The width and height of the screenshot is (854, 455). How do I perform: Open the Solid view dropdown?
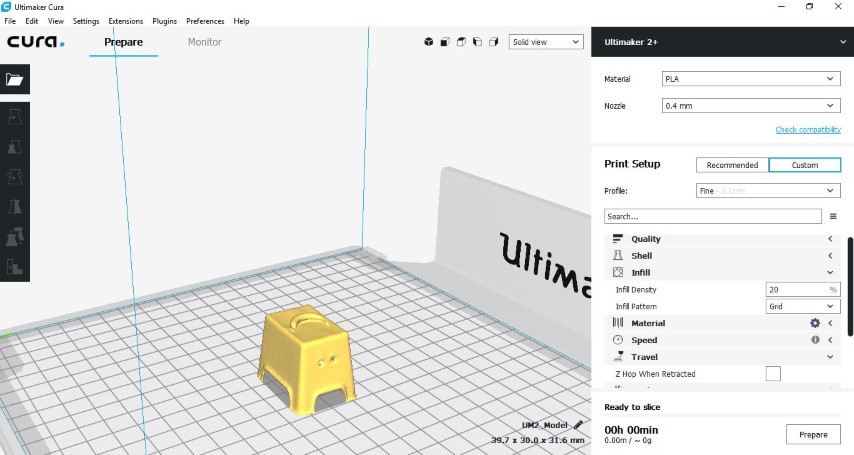pyautogui.click(x=546, y=42)
